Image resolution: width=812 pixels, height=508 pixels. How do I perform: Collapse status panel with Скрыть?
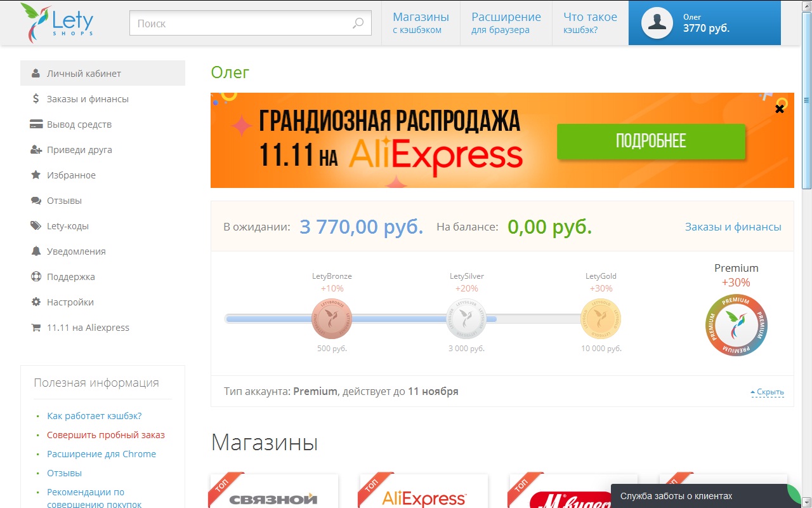click(x=767, y=392)
